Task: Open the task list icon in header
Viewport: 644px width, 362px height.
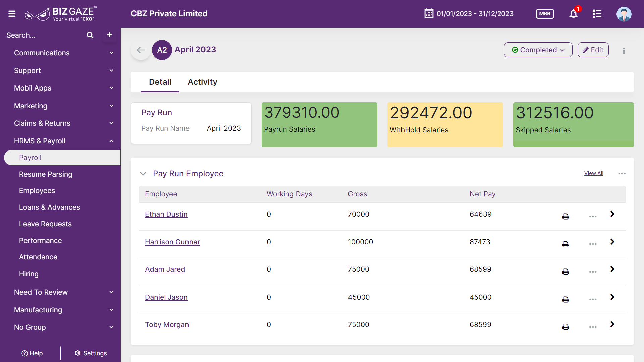Action: click(x=597, y=14)
